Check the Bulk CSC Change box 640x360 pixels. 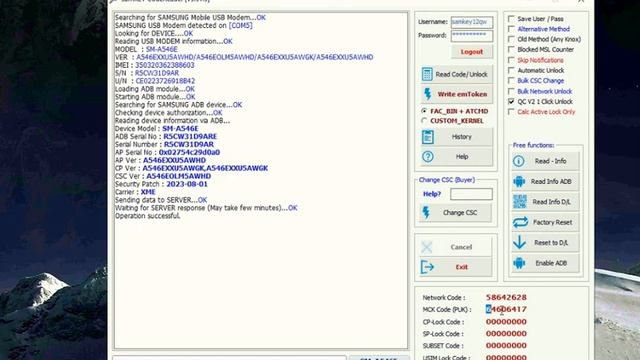511,81
